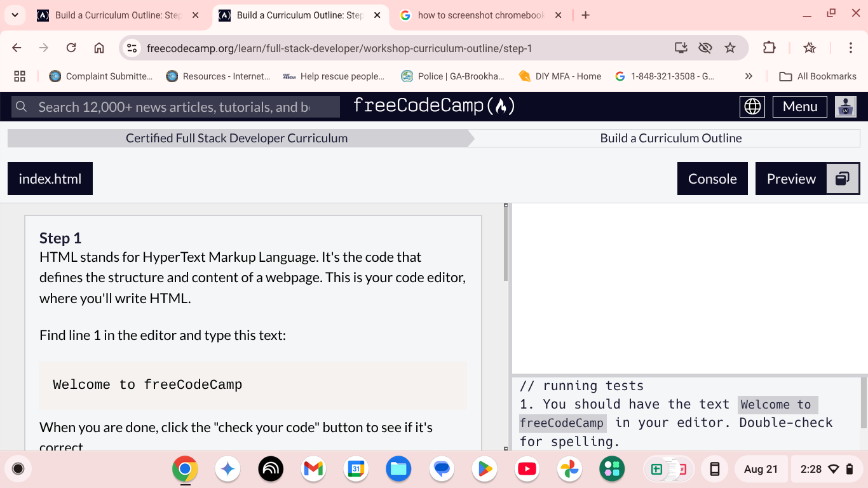Bookmark the page with the star icon

click(x=731, y=47)
